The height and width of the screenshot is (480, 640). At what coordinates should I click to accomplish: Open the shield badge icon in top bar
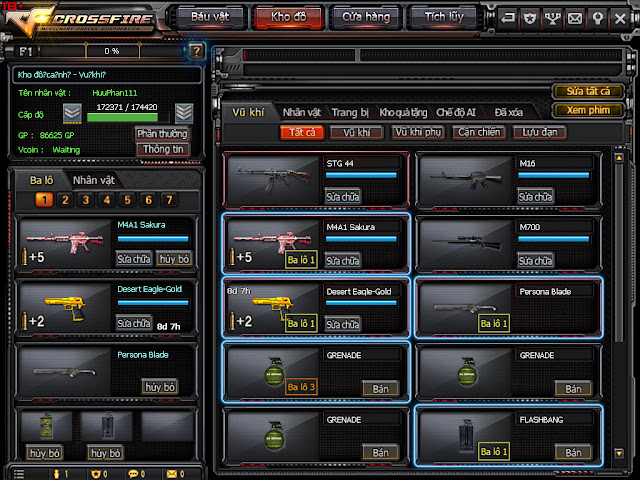coord(530,18)
